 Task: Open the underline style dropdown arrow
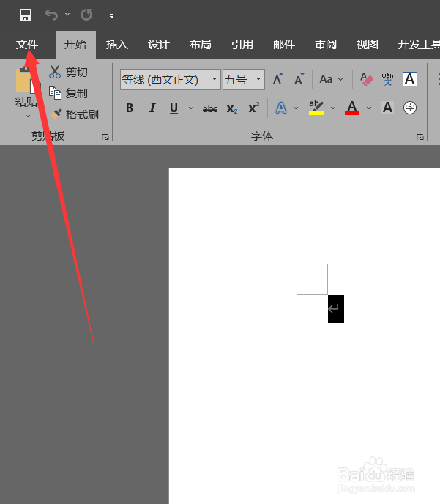[x=191, y=108]
